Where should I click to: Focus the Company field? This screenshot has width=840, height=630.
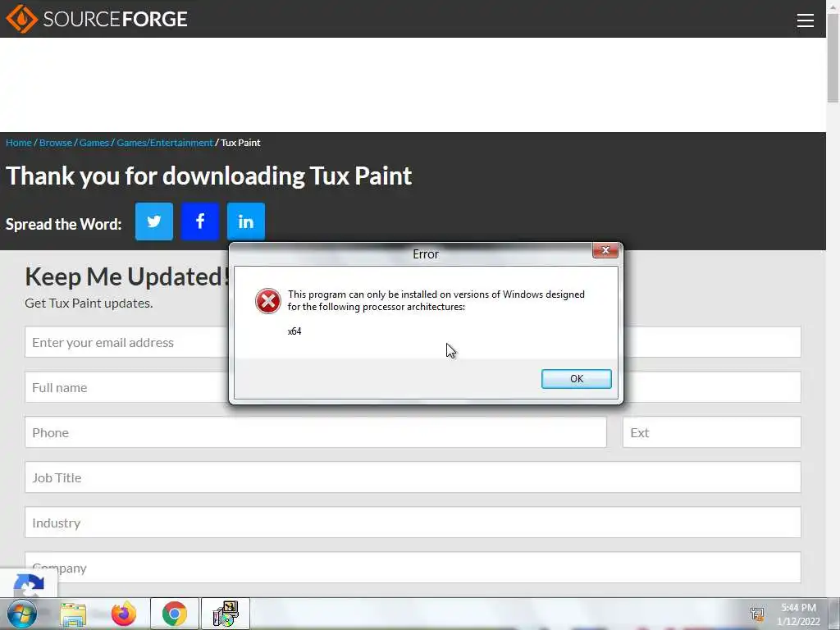coord(413,568)
